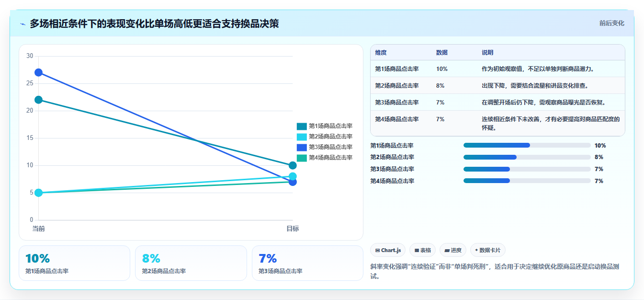Select the Chart.js tag chip
This screenshot has width=644, height=300.
(x=388, y=250)
